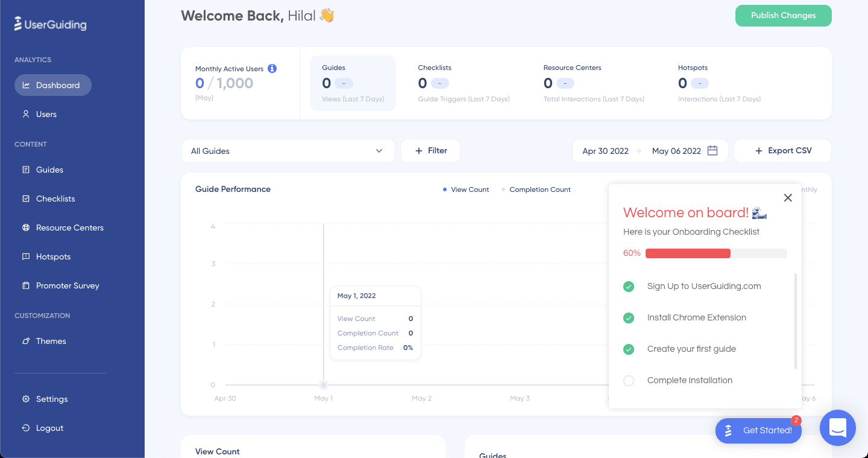Select the Hotspots stats card
The width and height of the screenshot is (868, 458).
719,83
